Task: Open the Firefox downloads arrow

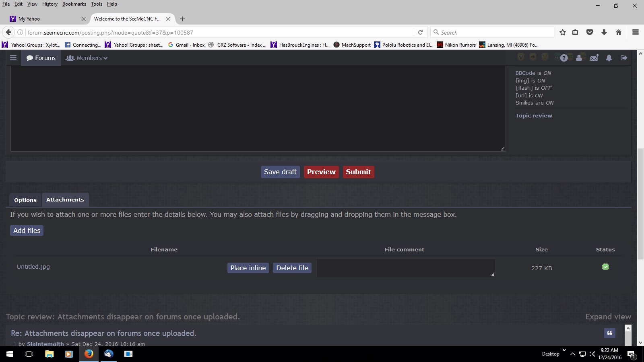Action: [x=604, y=33]
